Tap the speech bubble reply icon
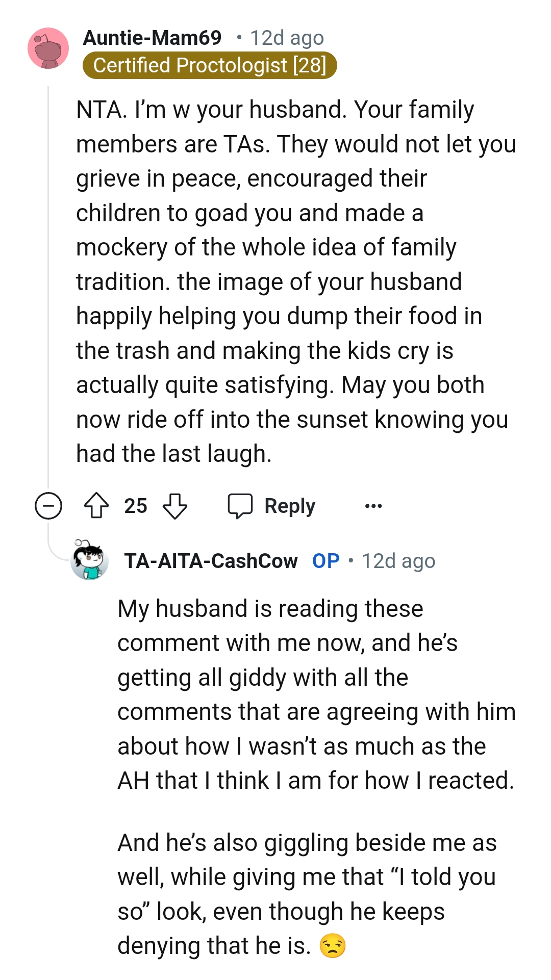This screenshot has width=551, height=980. pos(240,506)
